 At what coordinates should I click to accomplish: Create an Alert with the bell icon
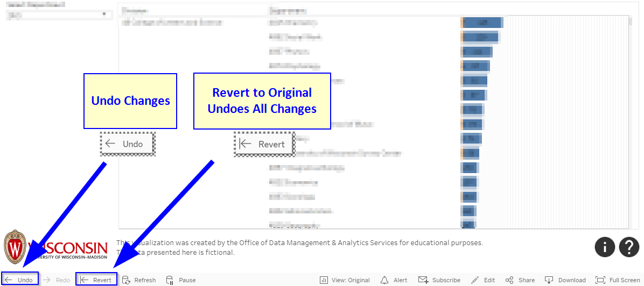tap(394, 280)
